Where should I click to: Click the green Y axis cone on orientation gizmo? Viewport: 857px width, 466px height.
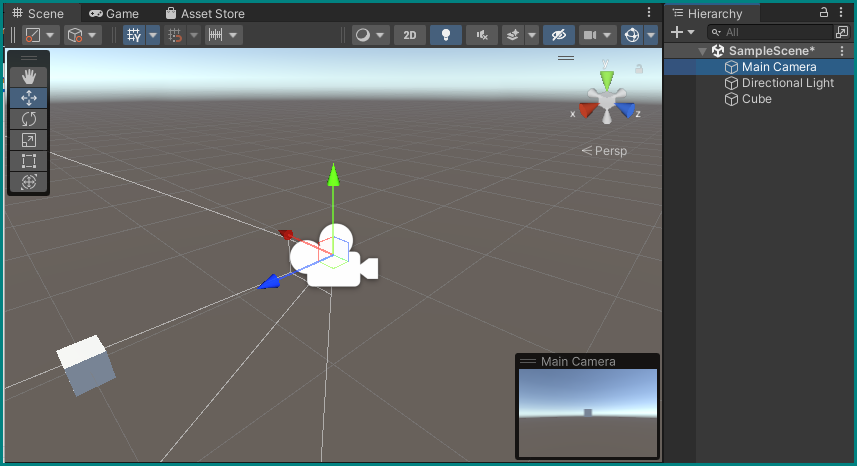(x=606, y=78)
